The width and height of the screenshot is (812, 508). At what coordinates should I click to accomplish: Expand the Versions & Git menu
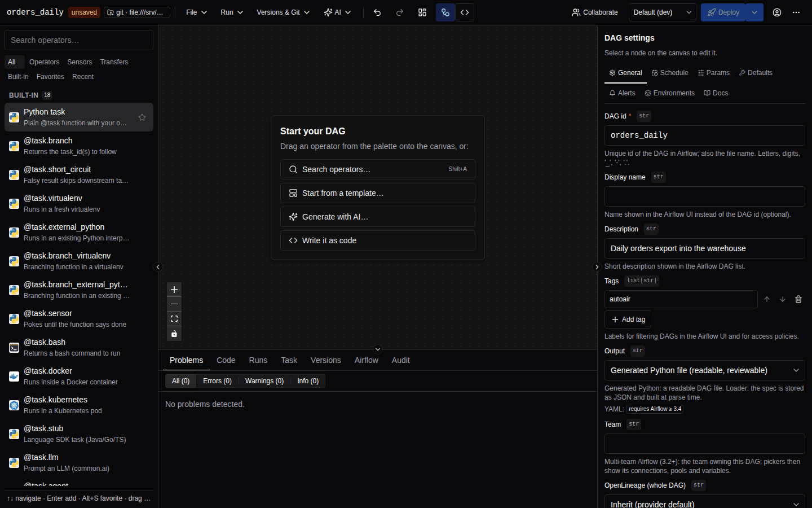click(x=283, y=12)
